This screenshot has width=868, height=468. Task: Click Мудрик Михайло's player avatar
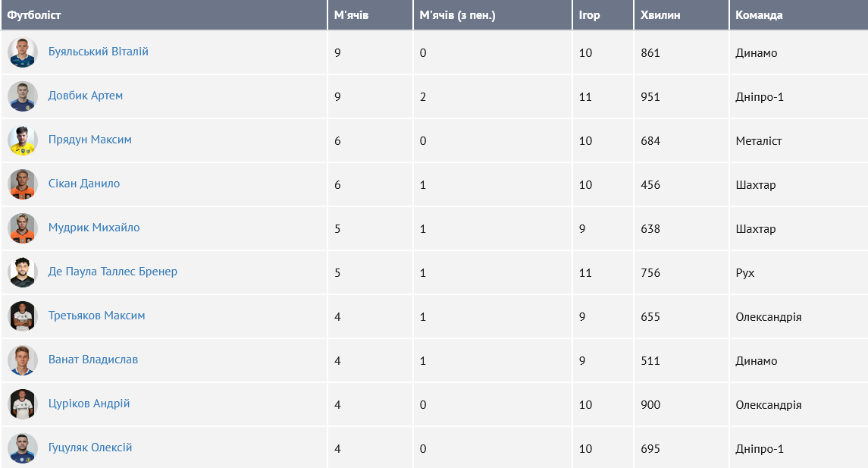point(23,228)
